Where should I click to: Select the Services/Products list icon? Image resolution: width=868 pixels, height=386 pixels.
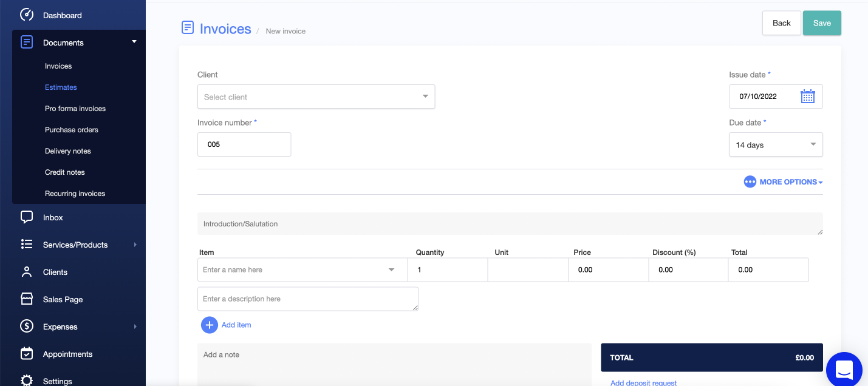[x=27, y=245]
